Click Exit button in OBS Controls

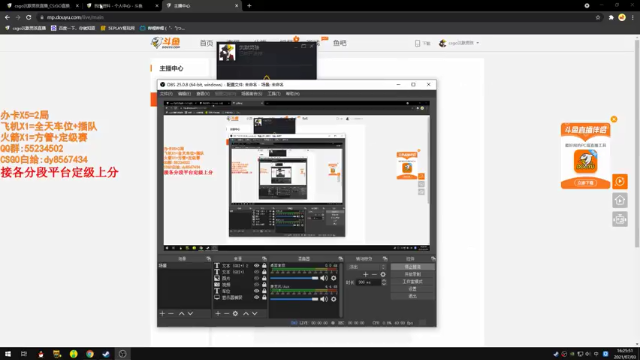[413, 296]
